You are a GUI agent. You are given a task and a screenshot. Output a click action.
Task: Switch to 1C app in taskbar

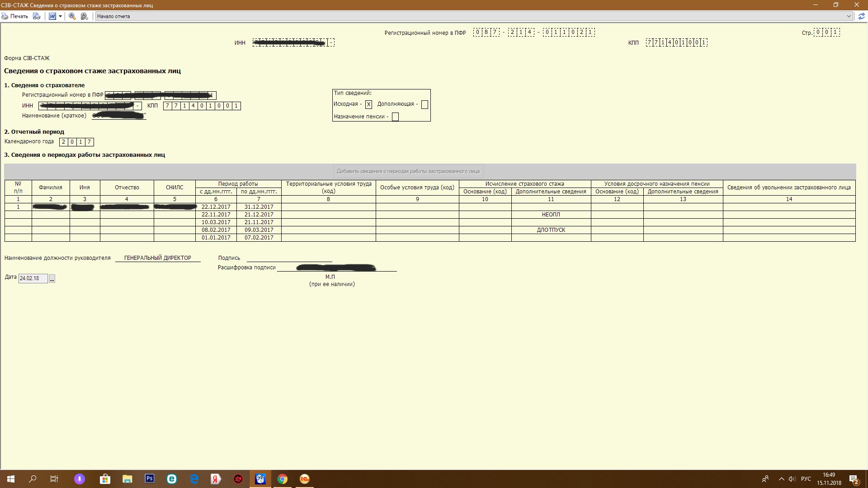pyautogui.click(x=305, y=479)
